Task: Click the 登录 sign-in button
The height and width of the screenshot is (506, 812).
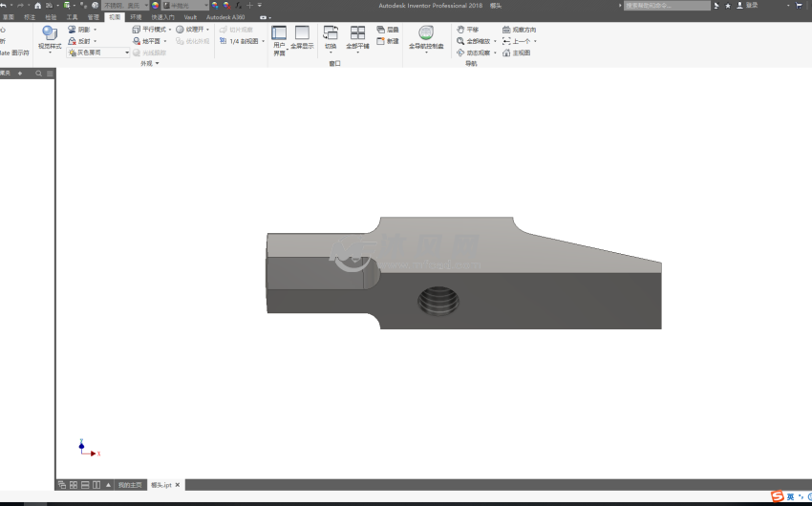Action: coord(750,6)
